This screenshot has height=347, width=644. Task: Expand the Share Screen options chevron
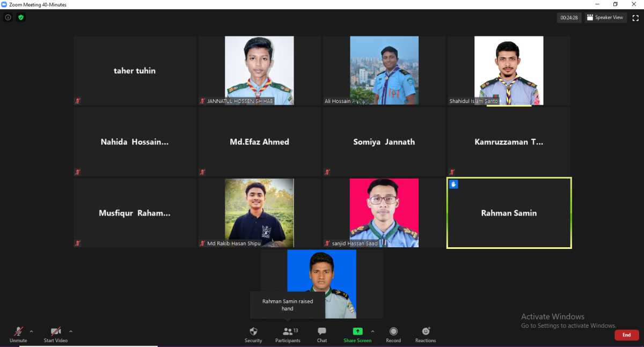point(372,331)
